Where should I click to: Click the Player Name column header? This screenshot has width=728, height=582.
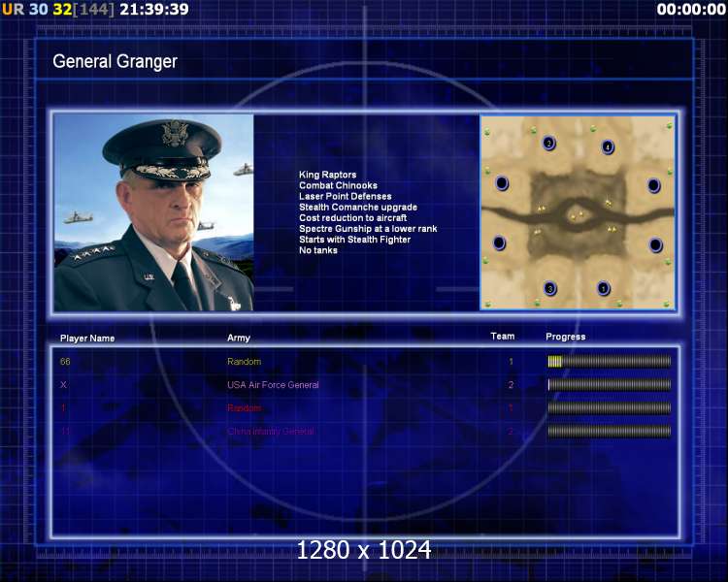(87, 339)
